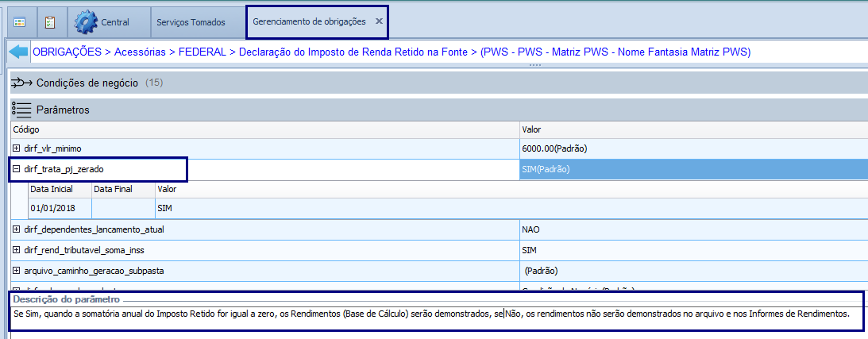Select the 6000.00(Padrão) value cell
The width and height of the screenshot is (868, 339).
coord(693,148)
